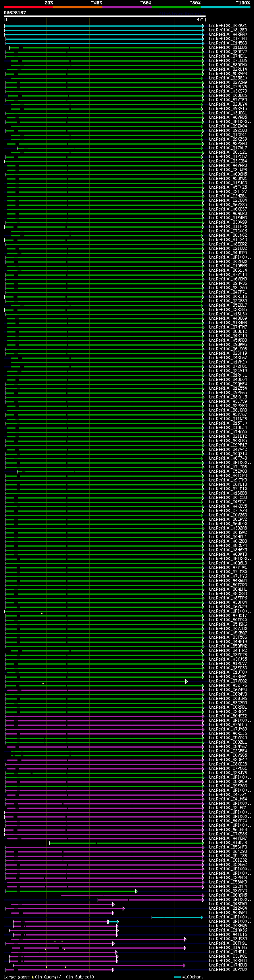Select label UniRef100_C7RUY6
The height and width of the screenshot is (980, 254).
[x=228, y=87]
